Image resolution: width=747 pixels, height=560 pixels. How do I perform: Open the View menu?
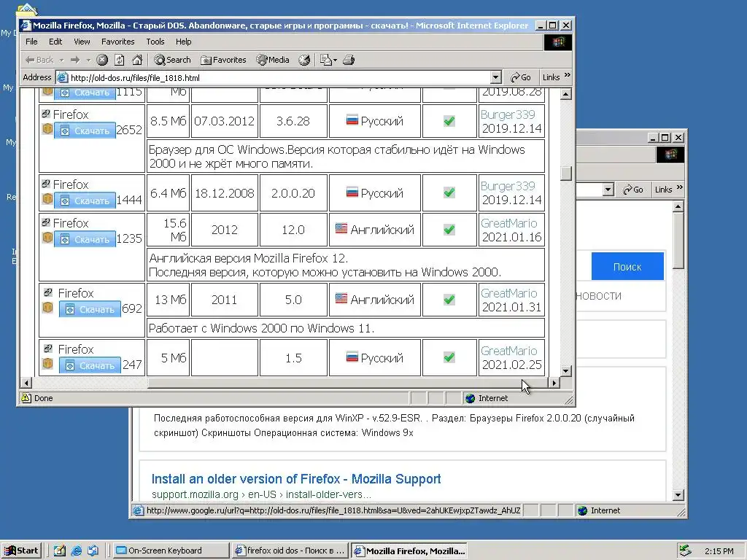pyautogui.click(x=82, y=42)
